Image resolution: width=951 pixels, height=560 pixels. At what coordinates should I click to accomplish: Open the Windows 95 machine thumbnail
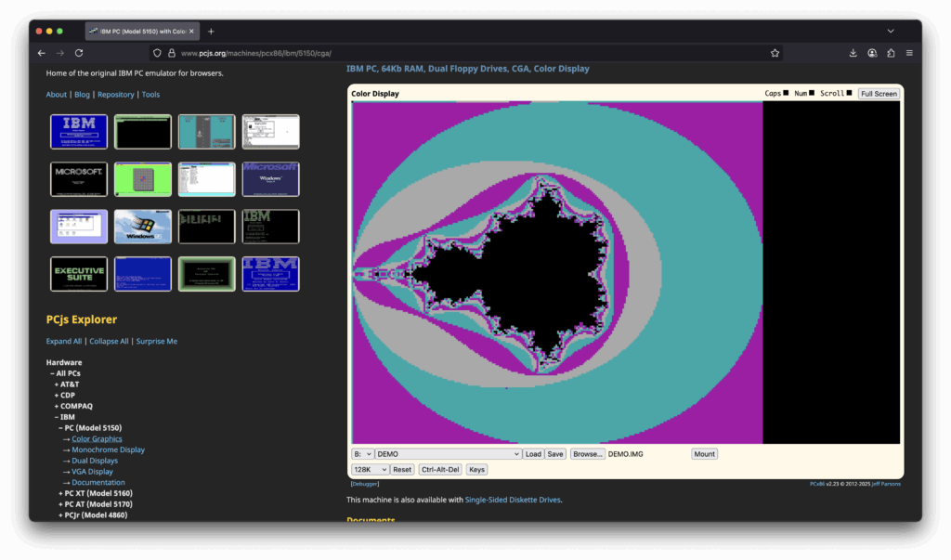click(x=142, y=226)
